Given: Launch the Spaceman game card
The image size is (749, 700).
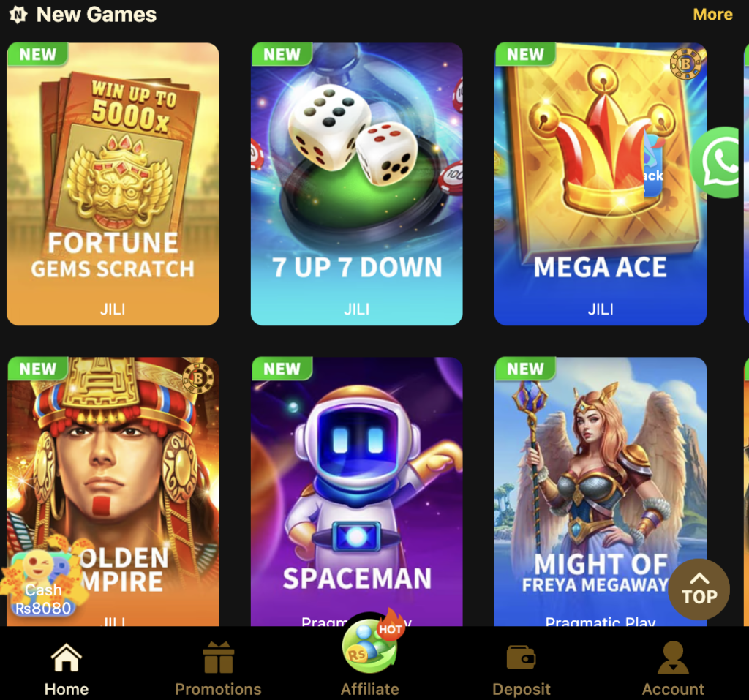Looking at the screenshot, I should [356, 492].
